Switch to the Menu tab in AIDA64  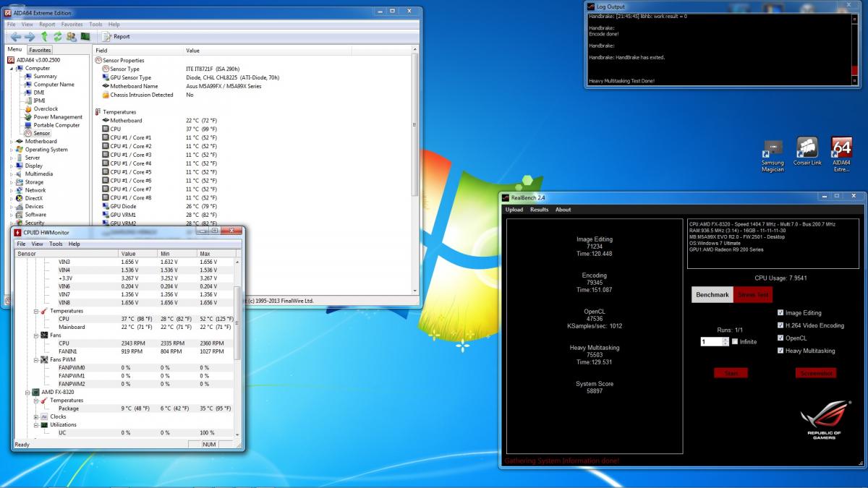15,49
